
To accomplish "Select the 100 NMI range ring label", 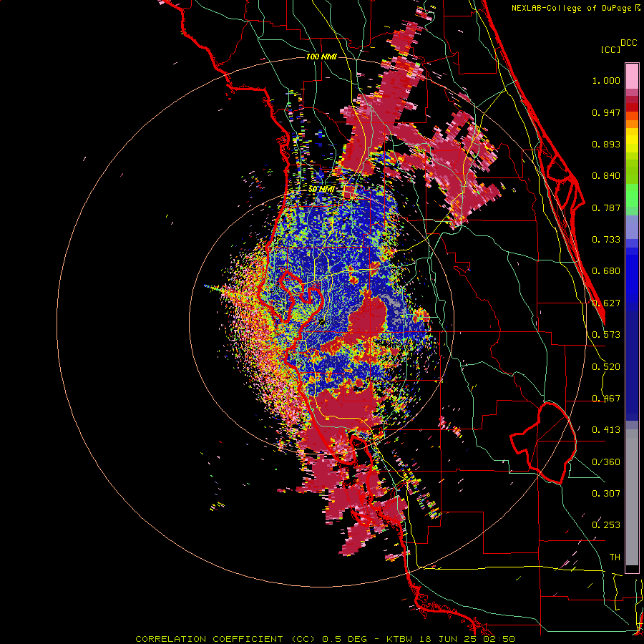I will point(321,57).
